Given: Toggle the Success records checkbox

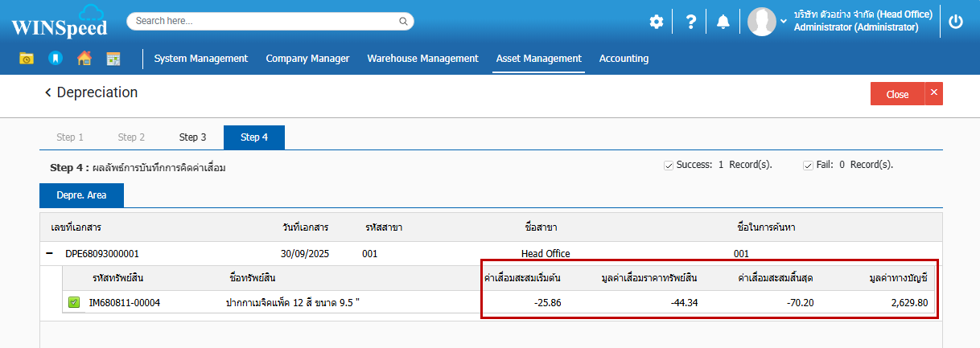Looking at the screenshot, I should tap(668, 165).
